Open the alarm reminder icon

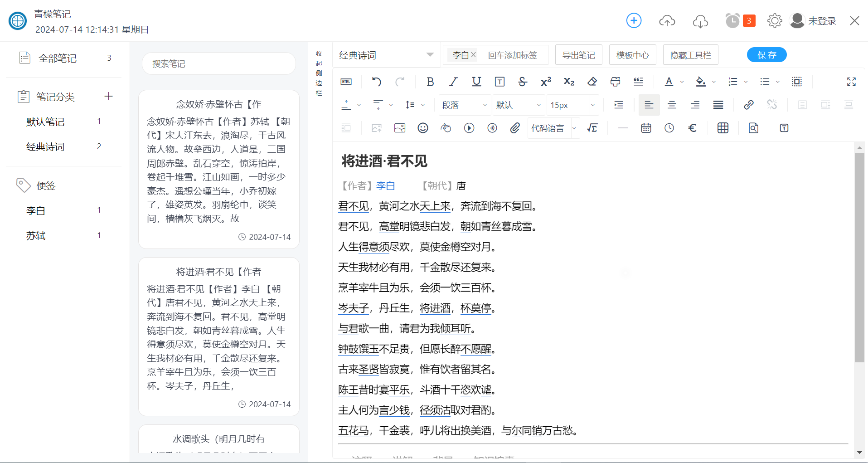pyautogui.click(x=732, y=21)
